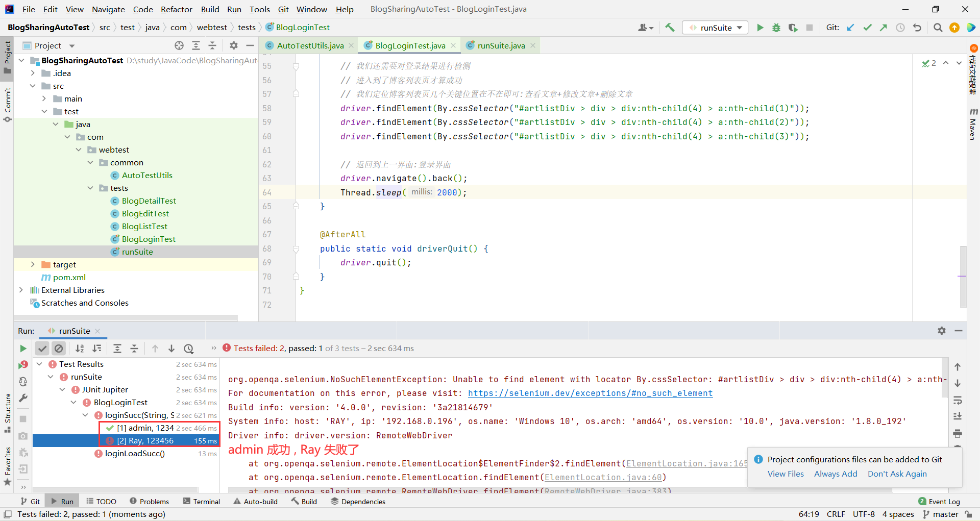Sort test results by duration
The width and height of the screenshot is (980, 521).
click(97, 349)
